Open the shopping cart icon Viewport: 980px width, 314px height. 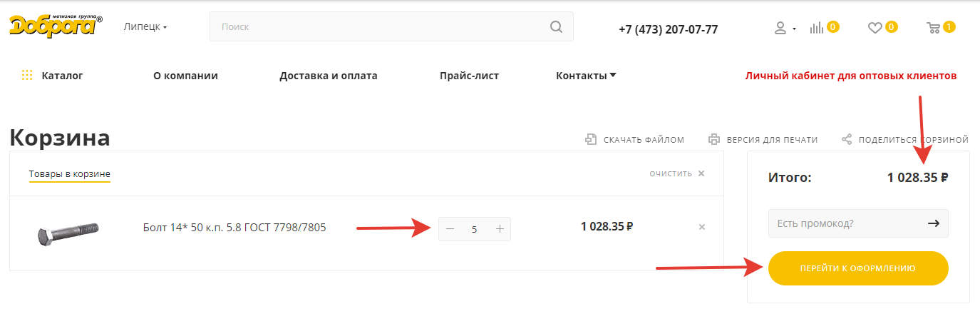(933, 29)
